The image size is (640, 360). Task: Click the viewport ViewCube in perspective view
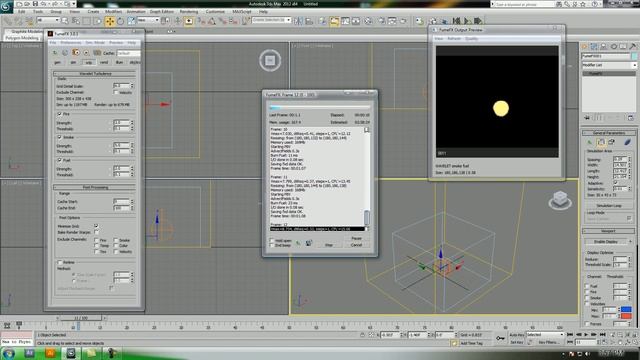click(x=560, y=200)
